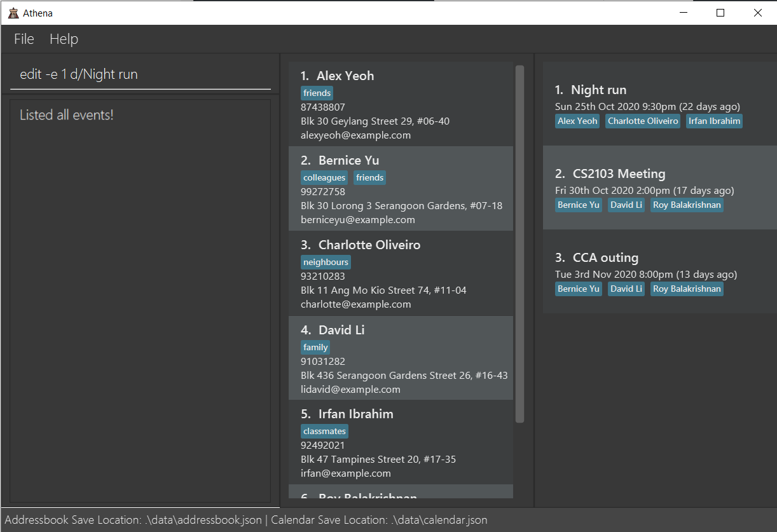Viewport: 777px width, 532px height.
Task: Close the Athena window
Action: coord(758,13)
